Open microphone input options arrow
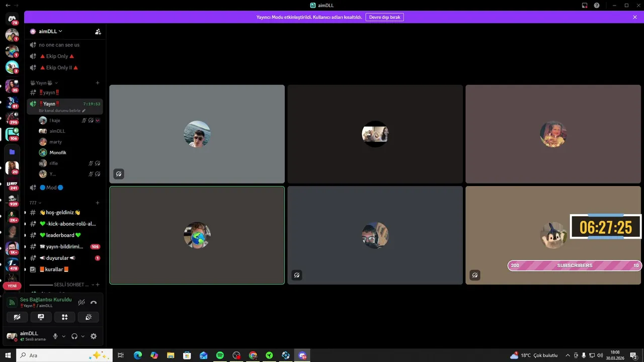The image size is (644, 362). pos(63,336)
